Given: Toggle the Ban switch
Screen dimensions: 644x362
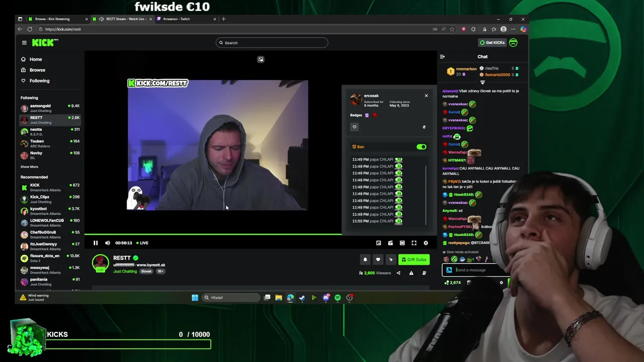Looking at the screenshot, I should (x=421, y=147).
